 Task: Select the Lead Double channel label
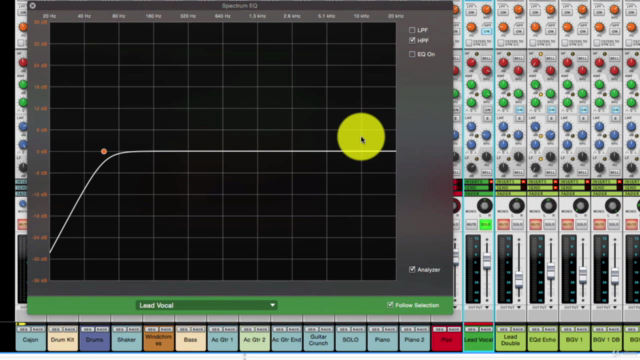pyautogui.click(x=510, y=340)
